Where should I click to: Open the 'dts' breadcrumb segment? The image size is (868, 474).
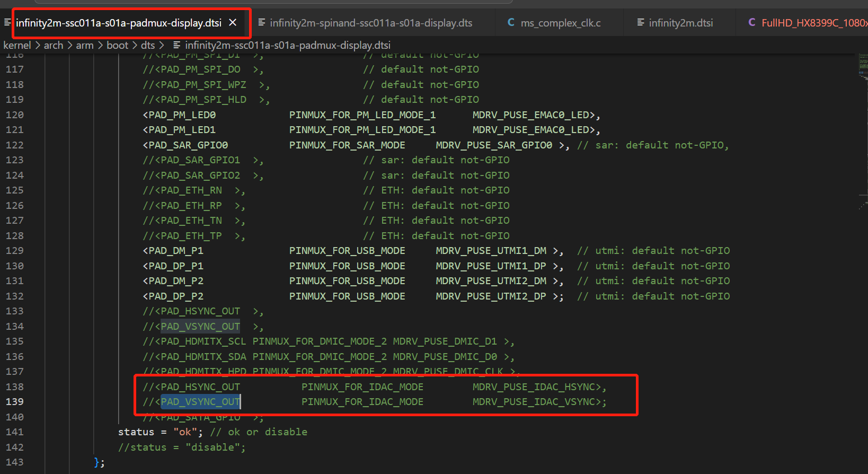click(148, 45)
